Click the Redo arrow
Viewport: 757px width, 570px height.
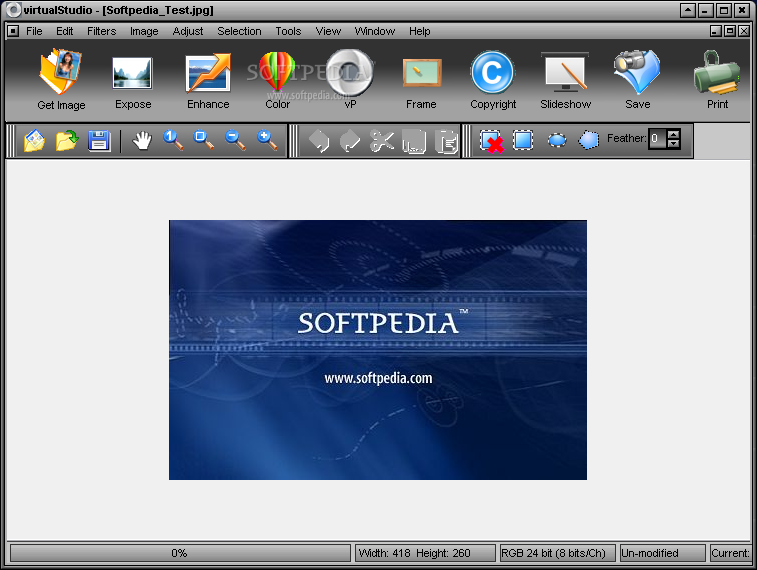coord(350,141)
